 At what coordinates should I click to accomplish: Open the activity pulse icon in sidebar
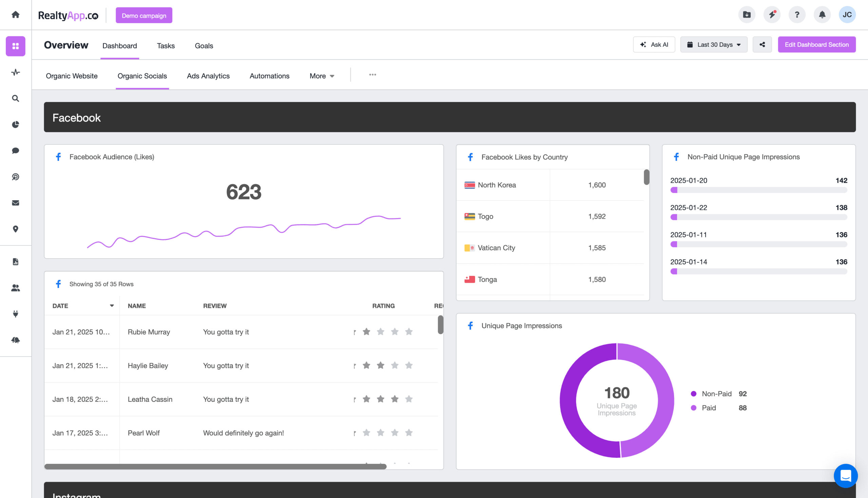click(15, 72)
